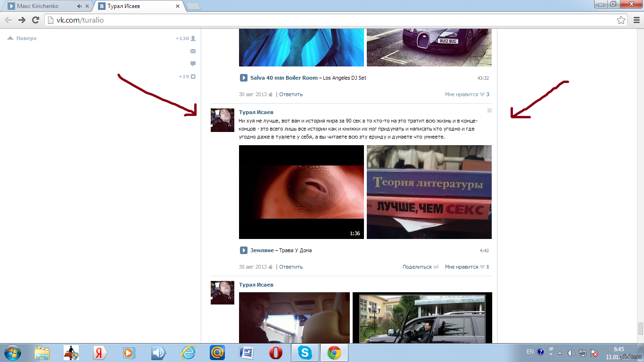Screen dimensions: 644x362
Task: Open Турал Исаев name on the text post
Action: coord(256,112)
